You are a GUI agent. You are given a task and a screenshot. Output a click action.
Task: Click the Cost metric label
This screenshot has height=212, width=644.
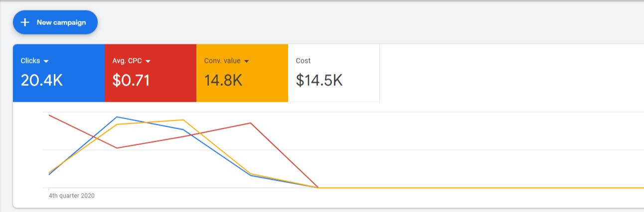click(303, 61)
